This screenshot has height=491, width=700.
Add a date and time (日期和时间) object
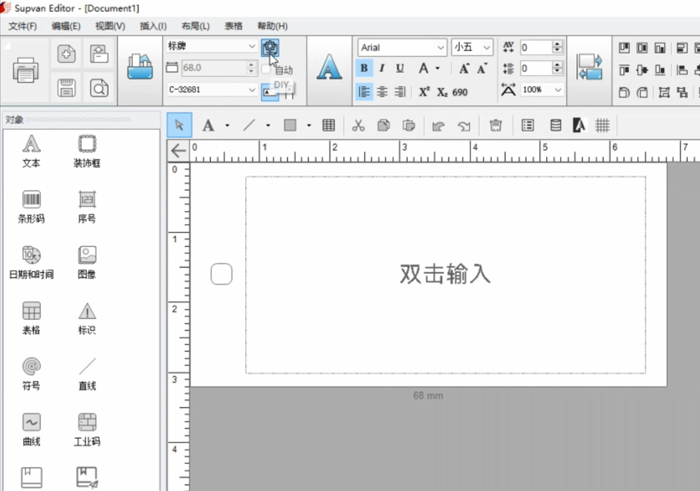coord(31,261)
